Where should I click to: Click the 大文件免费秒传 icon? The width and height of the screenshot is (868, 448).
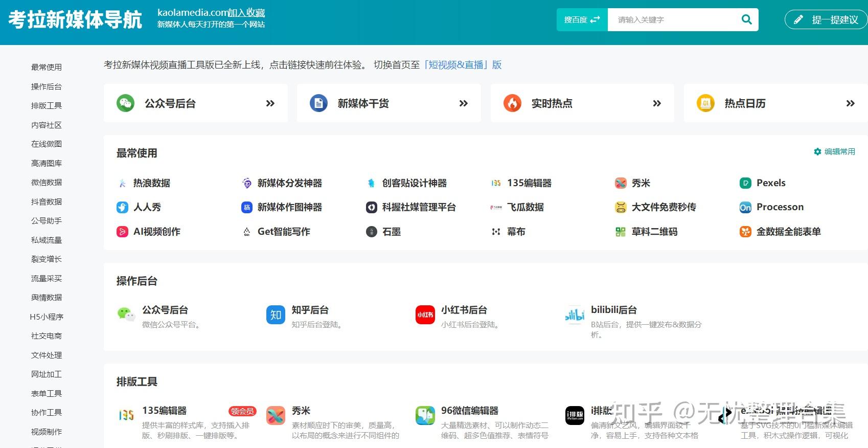coord(621,207)
